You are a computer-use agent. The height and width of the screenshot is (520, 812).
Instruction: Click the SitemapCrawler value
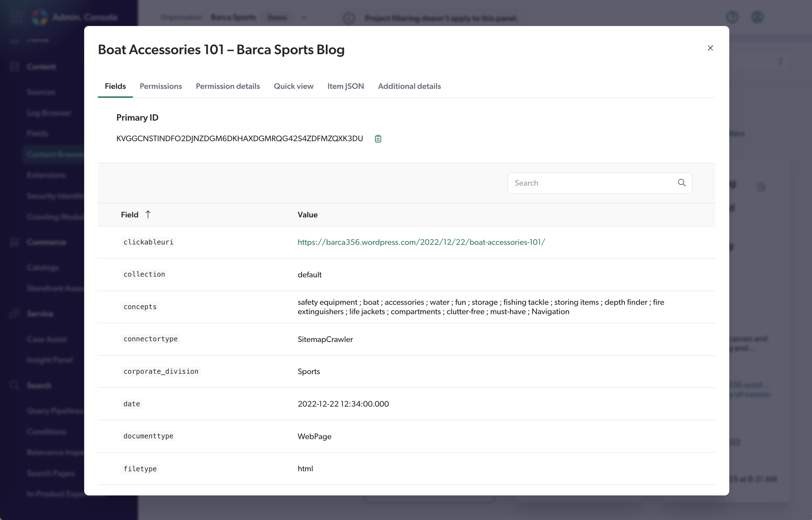[x=325, y=339]
